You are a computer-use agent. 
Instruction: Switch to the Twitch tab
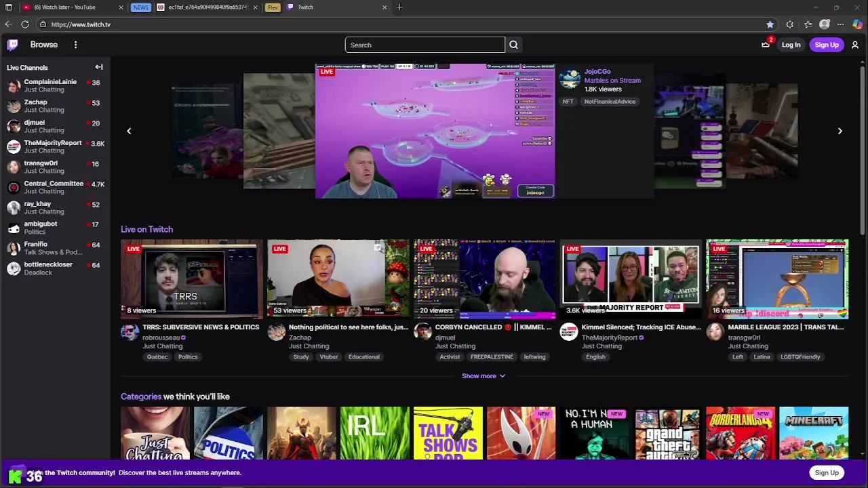[x=336, y=7]
